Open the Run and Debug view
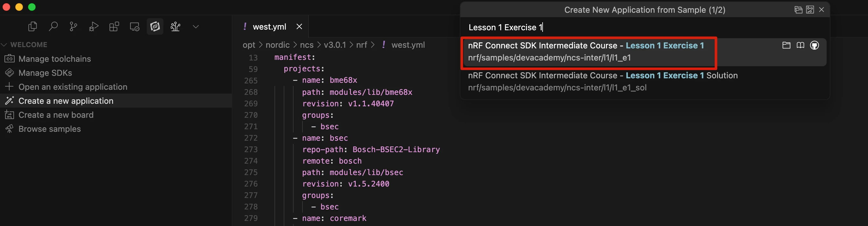This screenshot has height=226, width=868. [94, 27]
